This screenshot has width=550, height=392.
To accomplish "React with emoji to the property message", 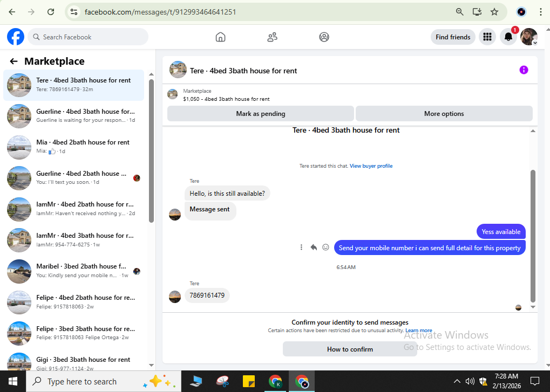I will 326,247.
